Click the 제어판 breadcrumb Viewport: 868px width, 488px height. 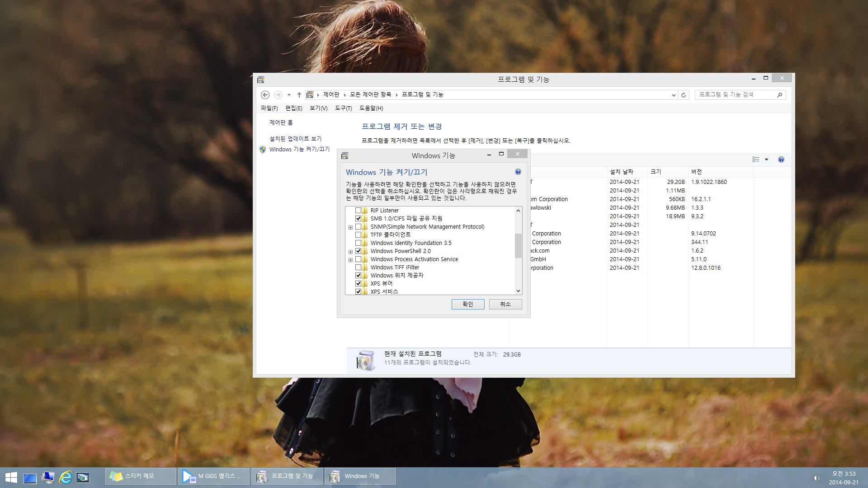point(331,95)
